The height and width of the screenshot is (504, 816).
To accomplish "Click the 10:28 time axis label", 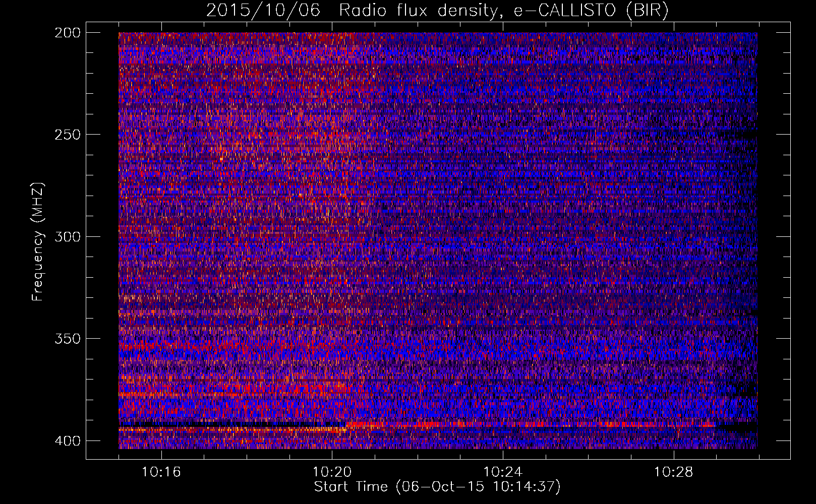I will click(x=674, y=472).
